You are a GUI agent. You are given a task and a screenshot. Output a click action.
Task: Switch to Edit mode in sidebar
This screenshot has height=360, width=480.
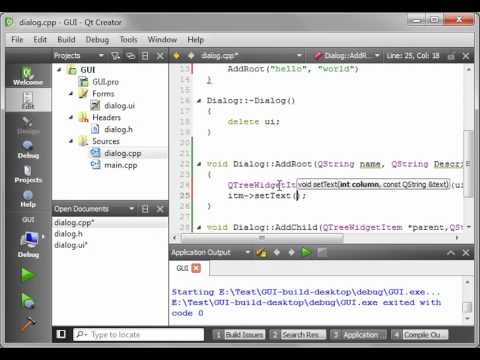pyautogui.click(x=28, y=100)
